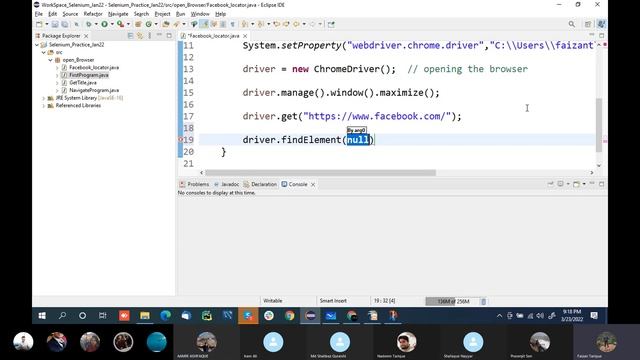Collapse the open_Browser package node
This screenshot has width=640, height=360.
[x=50, y=60]
